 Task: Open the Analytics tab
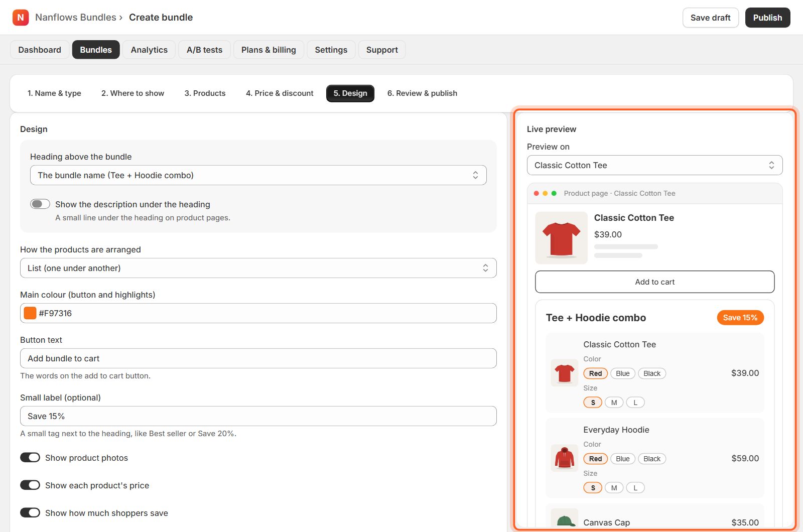coord(149,50)
